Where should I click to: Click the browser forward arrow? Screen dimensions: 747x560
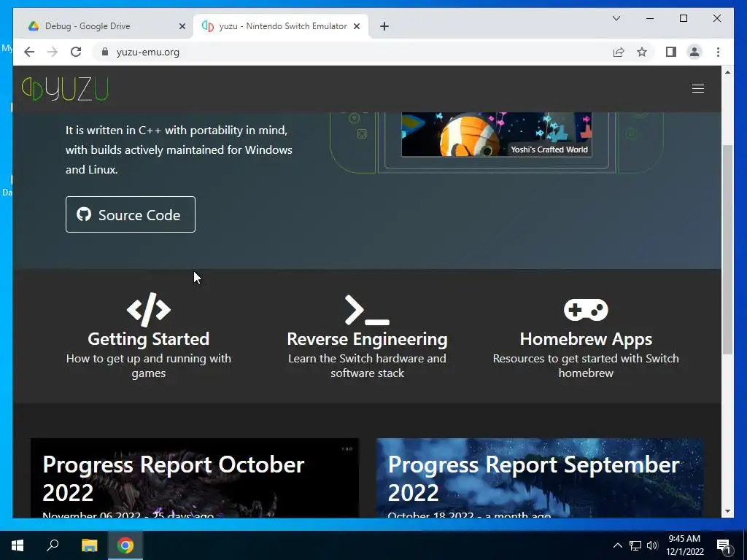click(53, 52)
